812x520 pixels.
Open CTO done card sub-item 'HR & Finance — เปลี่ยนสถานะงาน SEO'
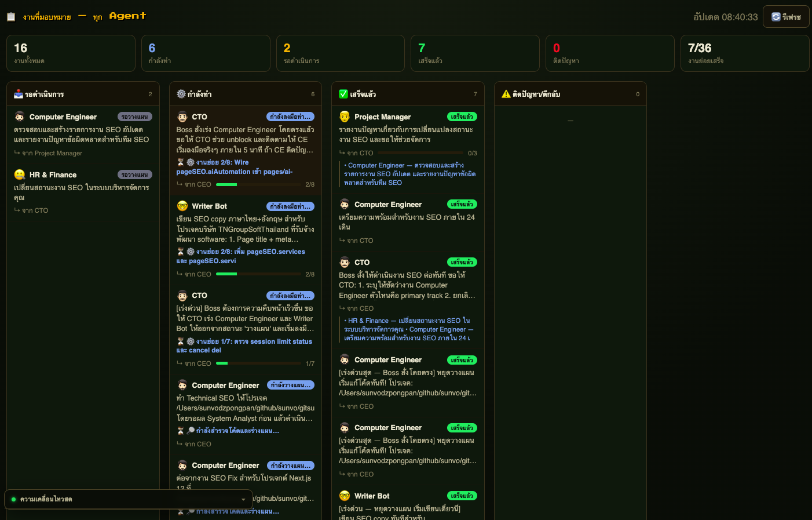409,329
